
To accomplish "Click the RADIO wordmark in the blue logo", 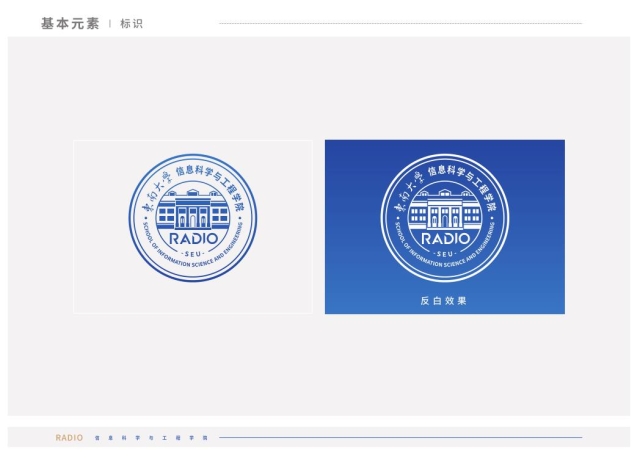I will pyautogui.click(x=193, y=239).
